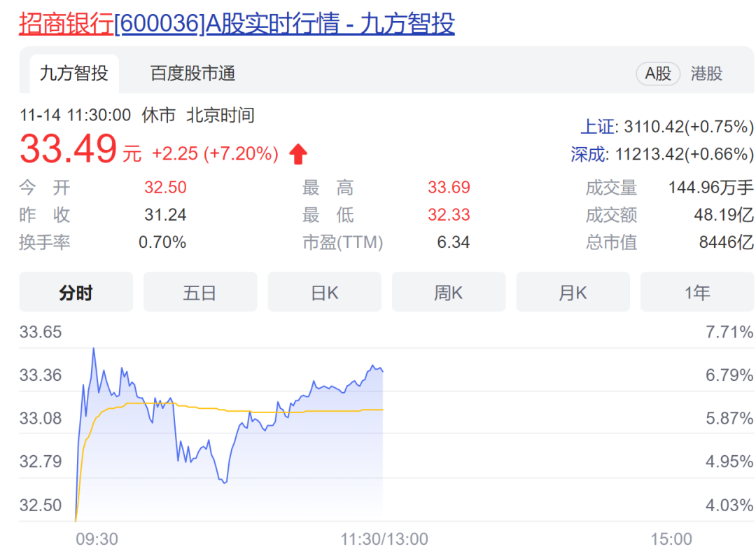
Task: Click the 33.65 chart axis label
Action: (x=41, y=332)
